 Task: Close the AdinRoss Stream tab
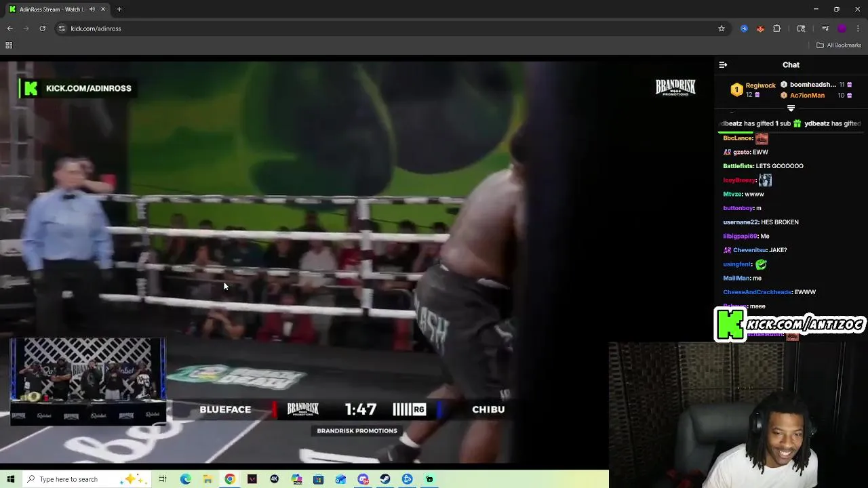point(104,9)
